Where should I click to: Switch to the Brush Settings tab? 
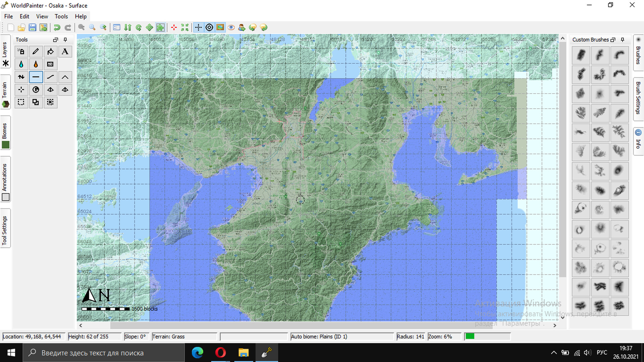[638, 99]
